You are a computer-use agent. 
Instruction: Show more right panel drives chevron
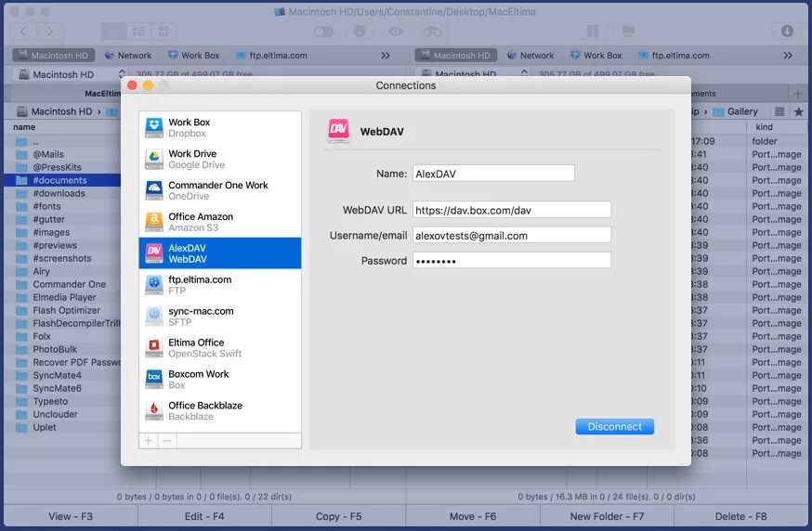788,56
